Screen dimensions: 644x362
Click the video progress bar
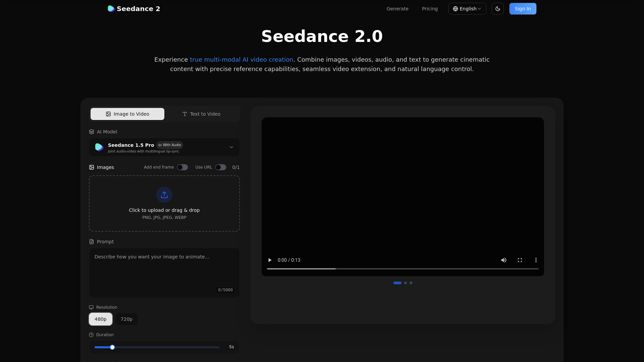(403, 269)
